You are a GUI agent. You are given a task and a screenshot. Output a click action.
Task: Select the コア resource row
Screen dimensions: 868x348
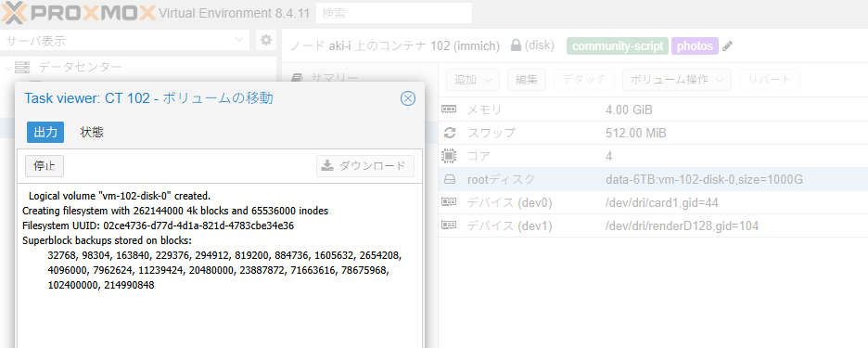coord(653,156)
